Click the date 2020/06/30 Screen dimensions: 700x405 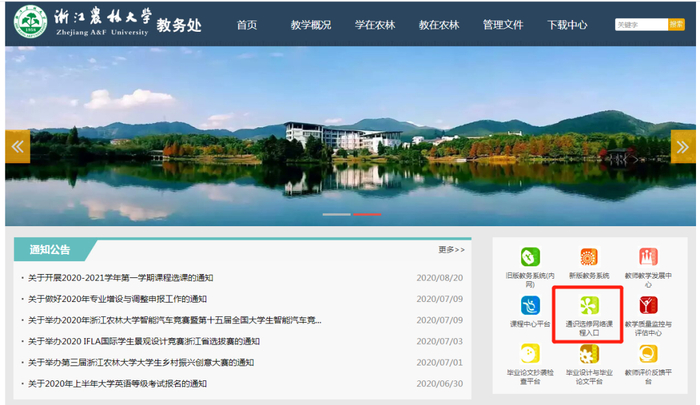440,384
